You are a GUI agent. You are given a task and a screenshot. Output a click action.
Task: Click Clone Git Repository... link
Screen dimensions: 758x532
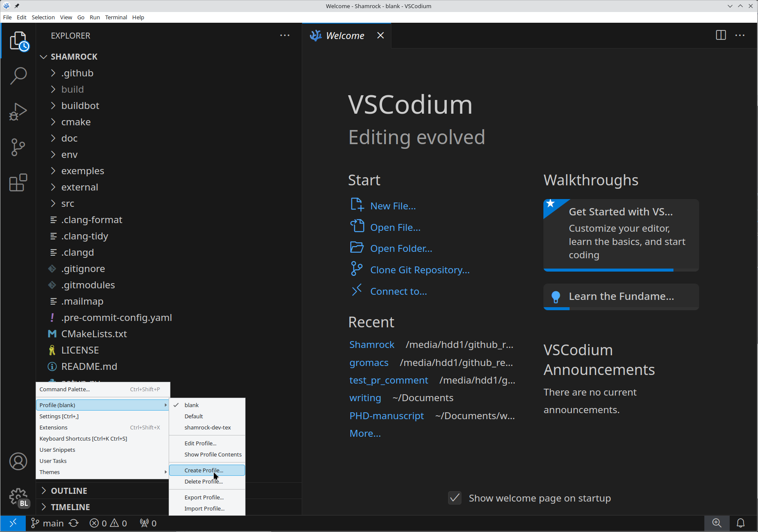[x=420, y=270]
